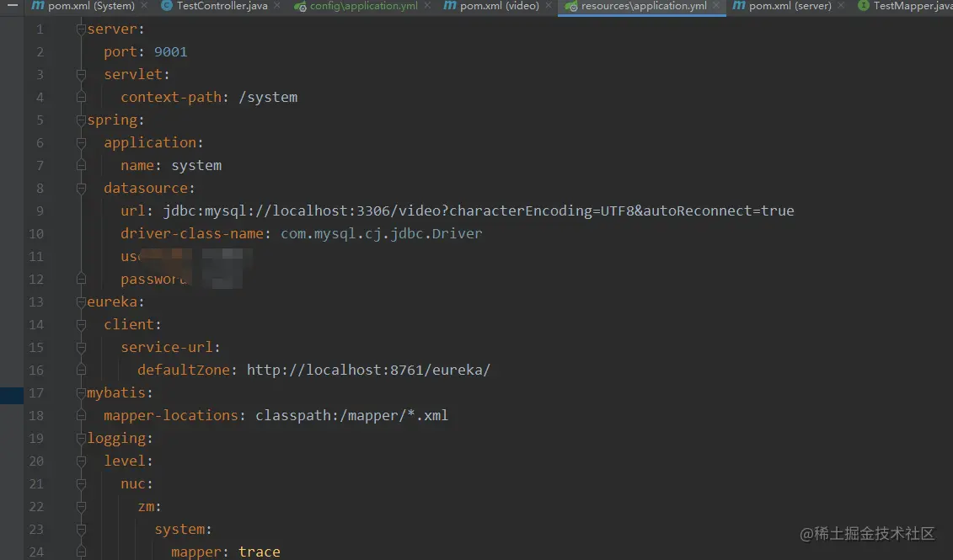Viewport: 953px width, 560px height.
Task: Collapse the eureka block fold marker
Action: coord(81,301)
